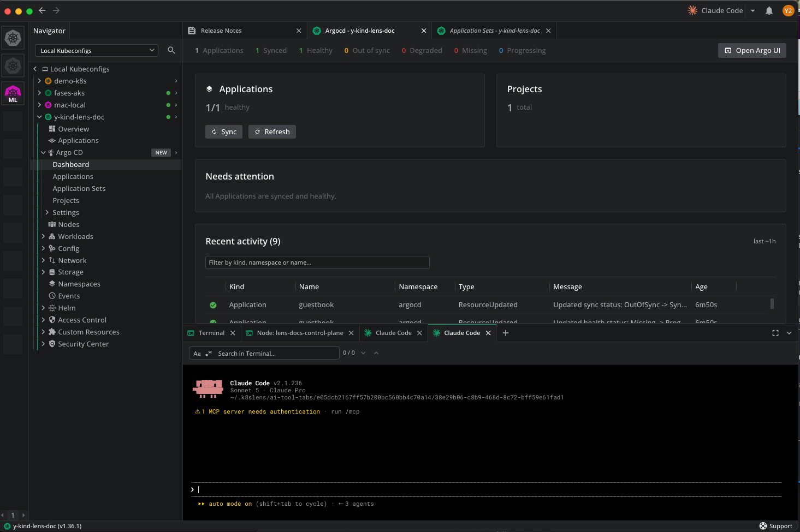This screenshot has height=532, width=800.
Task: Click the guestbook application name cell
Action: tap(316, 304)
